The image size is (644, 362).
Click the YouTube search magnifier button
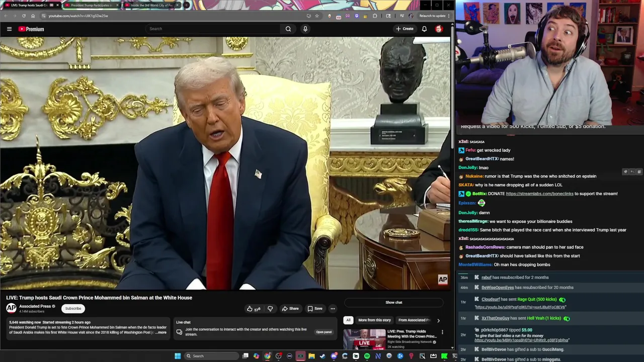288,29
